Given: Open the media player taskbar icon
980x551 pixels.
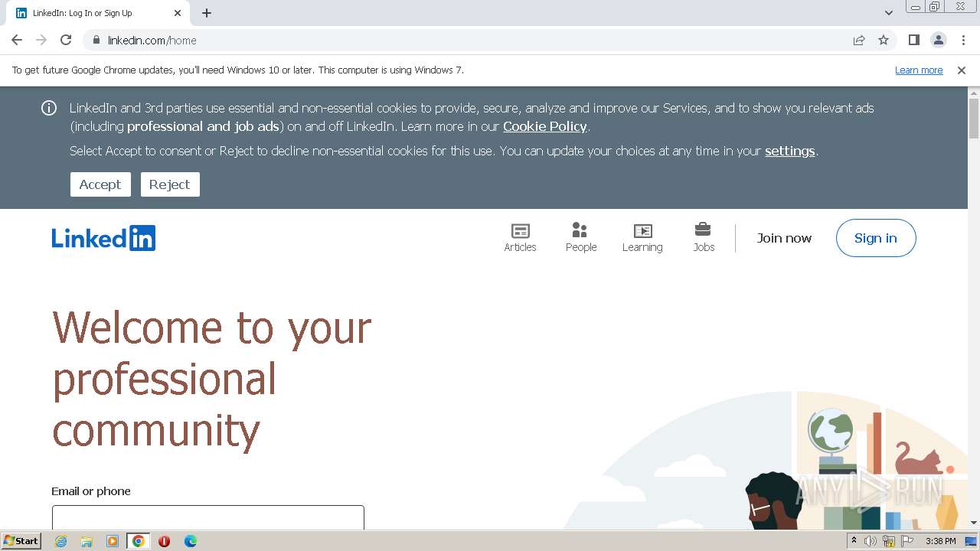Looking at the screenshot, I should tap(113, 541).
